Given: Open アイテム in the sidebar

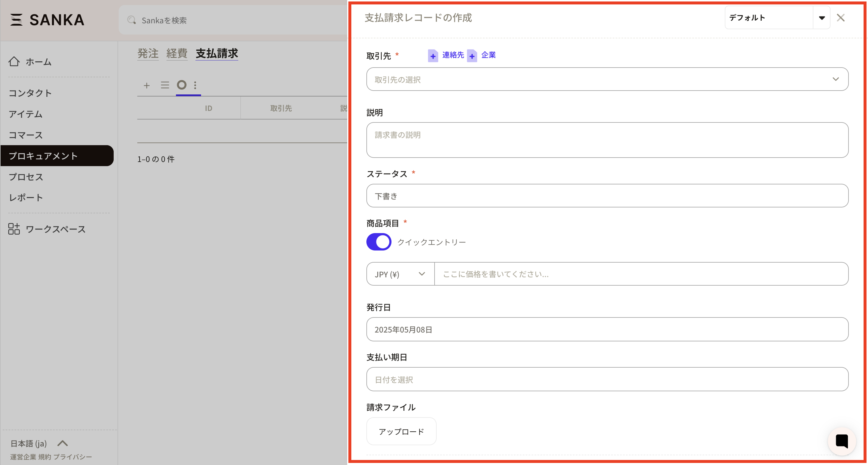Looking at the screenshot, I should click(x=26, y=114).
